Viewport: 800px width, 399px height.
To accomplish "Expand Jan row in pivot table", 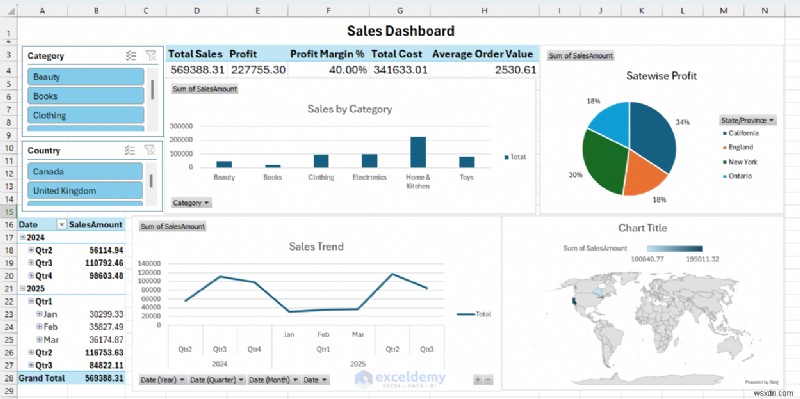I will coord(39,314).
